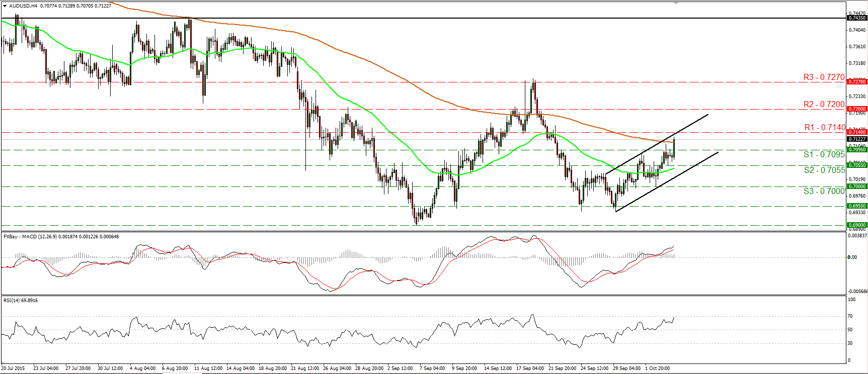This screenshot has width=868, height=374.
Task: Click the R2 - 0.7200 resistance label
Action: [824, 104]
